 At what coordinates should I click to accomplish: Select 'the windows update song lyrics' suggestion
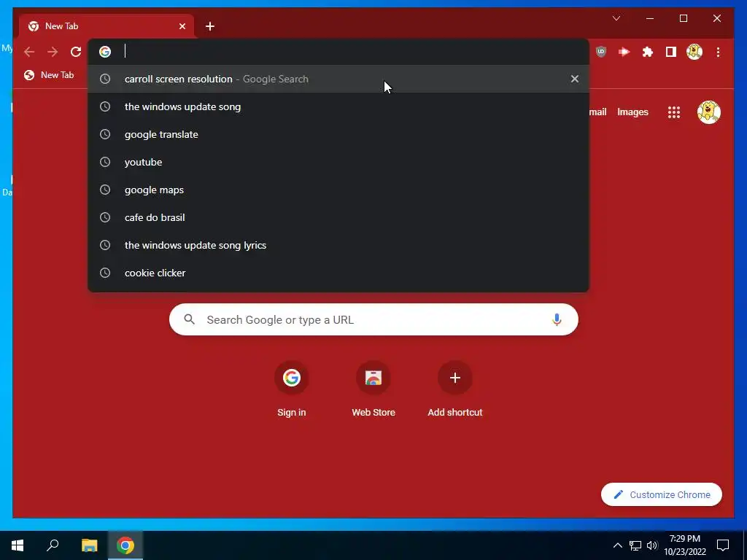pos(338,245)
